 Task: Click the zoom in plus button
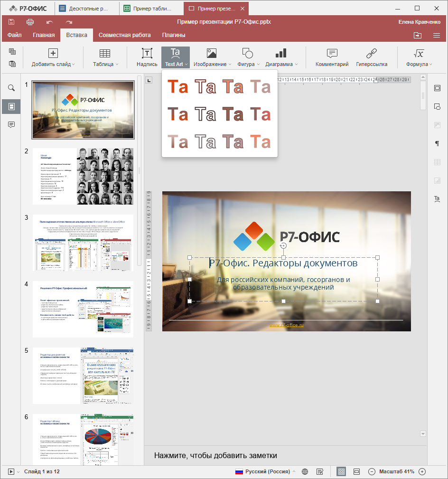click(x=422, y=472)
